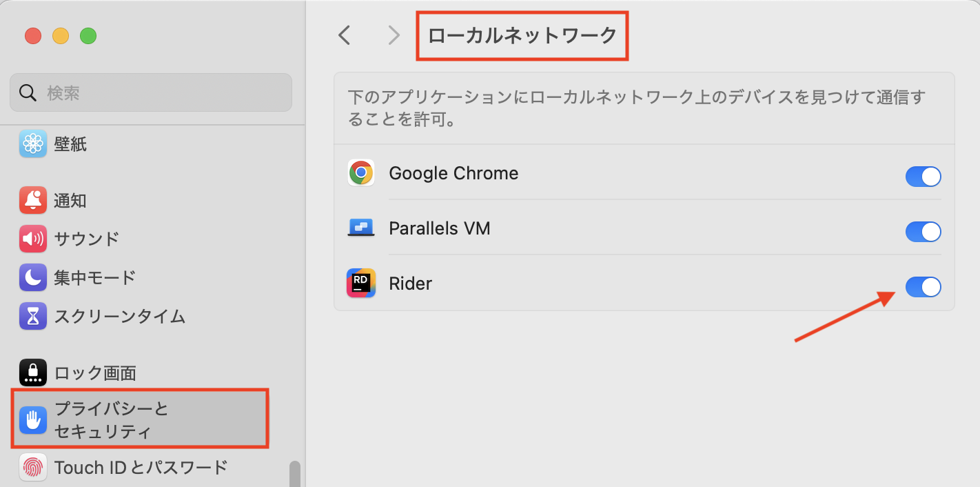Screen dimensions: 980x487
Task: Select プライバシーとセキュリティ in the sidebar
Action: [x=140, y=419]
